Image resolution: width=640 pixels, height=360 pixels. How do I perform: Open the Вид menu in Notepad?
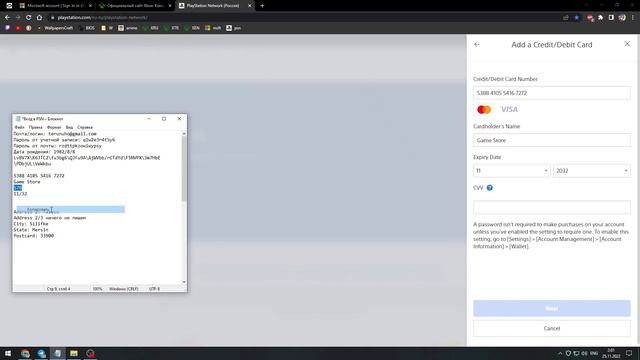tap(69, 127)
